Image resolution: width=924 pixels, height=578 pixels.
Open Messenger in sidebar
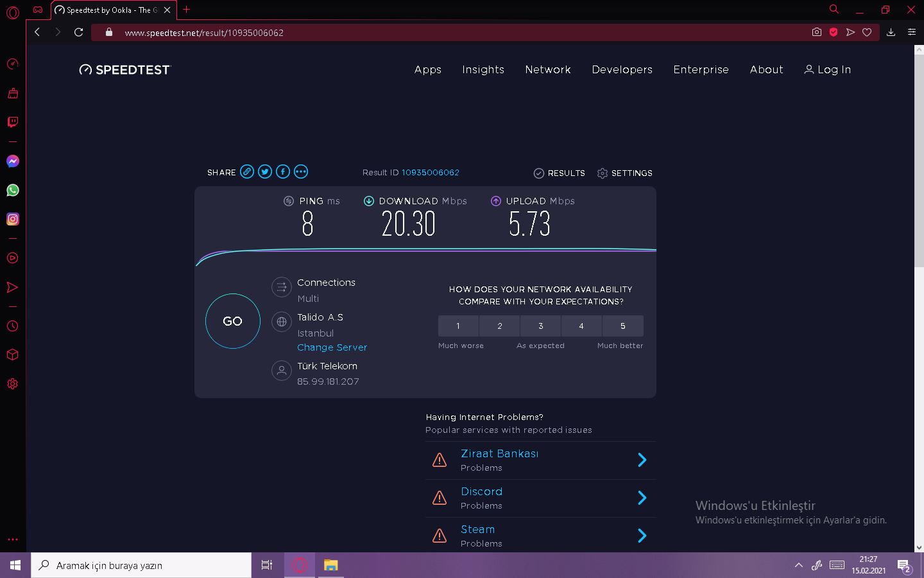point(12,161)
